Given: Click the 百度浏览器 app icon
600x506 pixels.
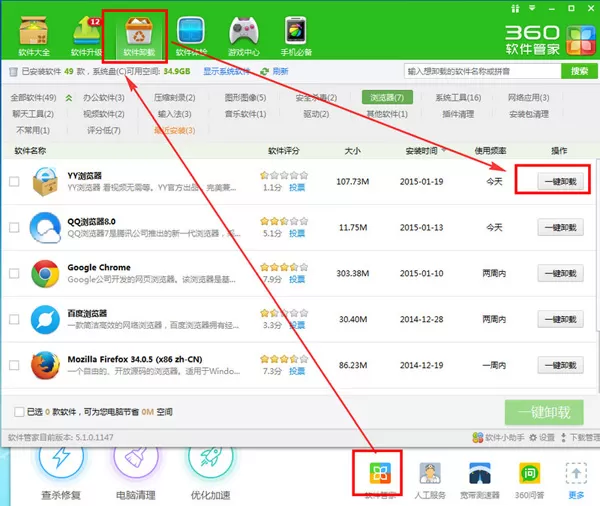Looking at the screenshot, I should (x=45, y=319).
